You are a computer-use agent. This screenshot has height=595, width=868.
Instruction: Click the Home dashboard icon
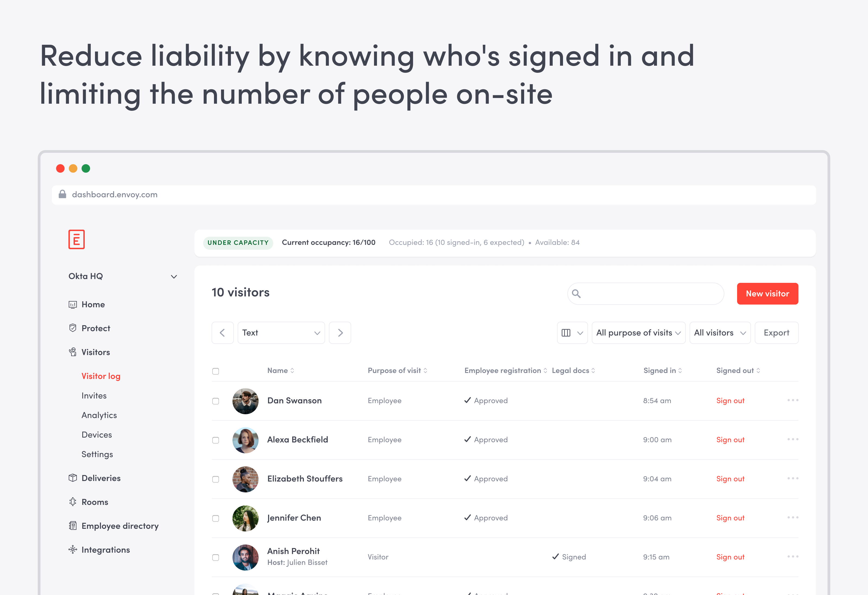coord(73,305)
